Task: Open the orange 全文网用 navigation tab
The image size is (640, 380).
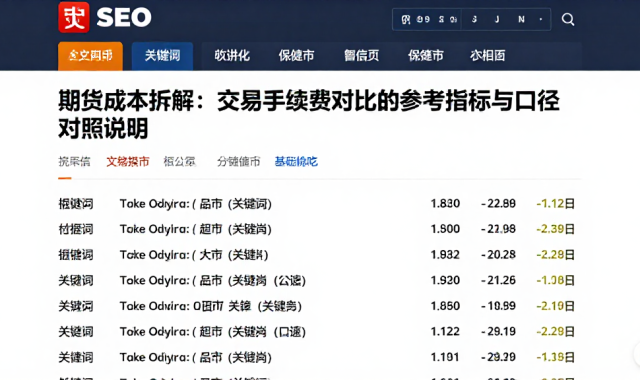Action: (90, 56)
